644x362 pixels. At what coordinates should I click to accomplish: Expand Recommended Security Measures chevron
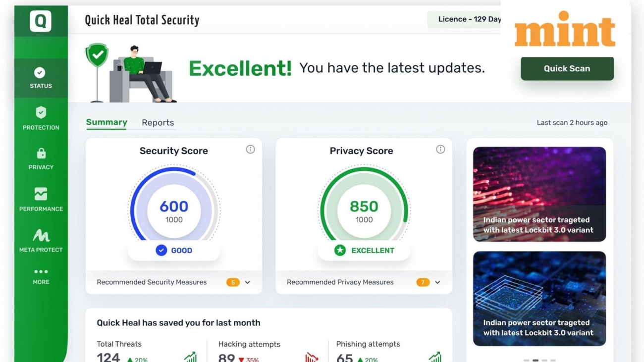tap(247, 282)
